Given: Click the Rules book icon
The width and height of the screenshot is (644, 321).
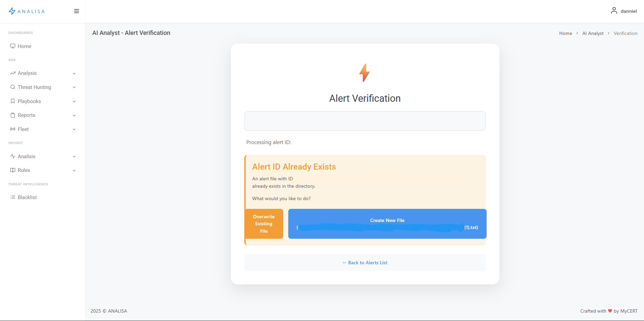Looking at the screenshot, I should [13, 170].
